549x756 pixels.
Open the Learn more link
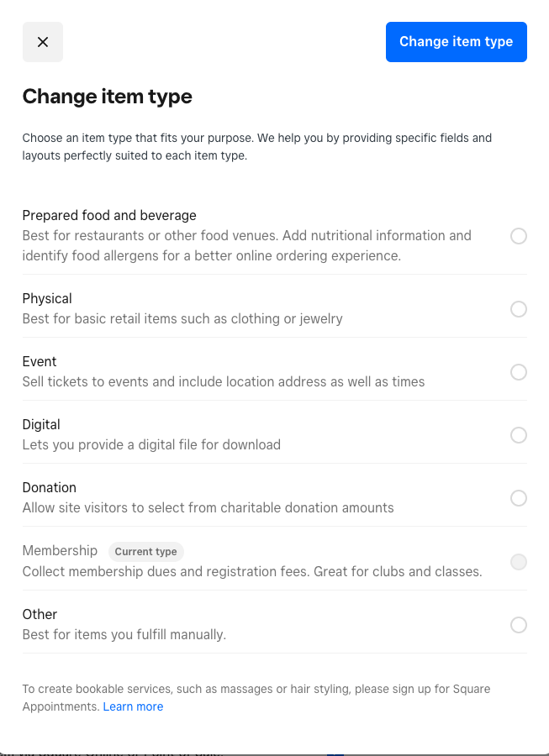point(133,706)
